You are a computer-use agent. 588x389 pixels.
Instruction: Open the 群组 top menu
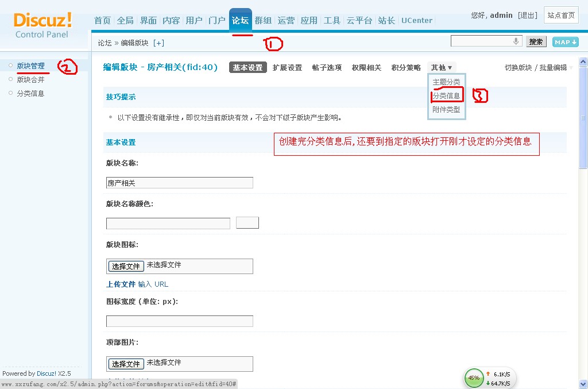pos(263,20)
